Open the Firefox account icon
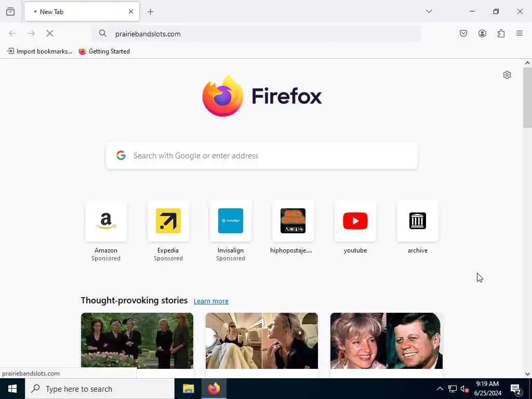Image resolution: width=532 pixels, height=399 pixels. click(482, 33)
